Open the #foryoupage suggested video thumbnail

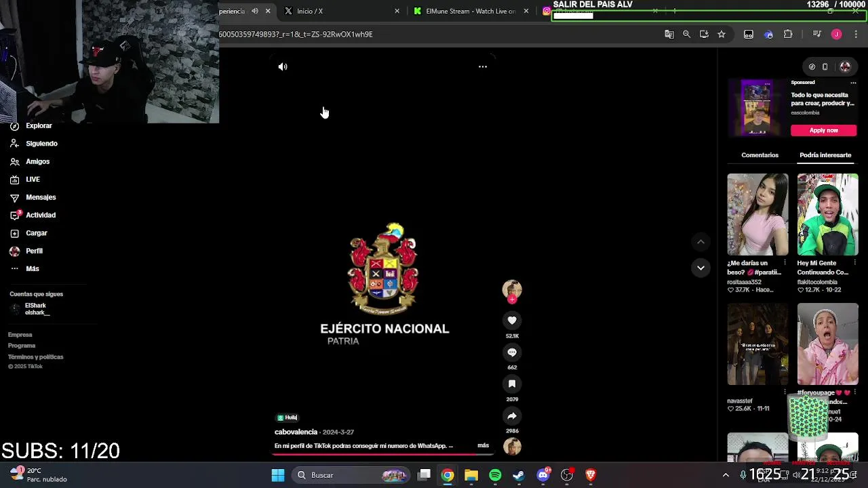tap(827, 344)
